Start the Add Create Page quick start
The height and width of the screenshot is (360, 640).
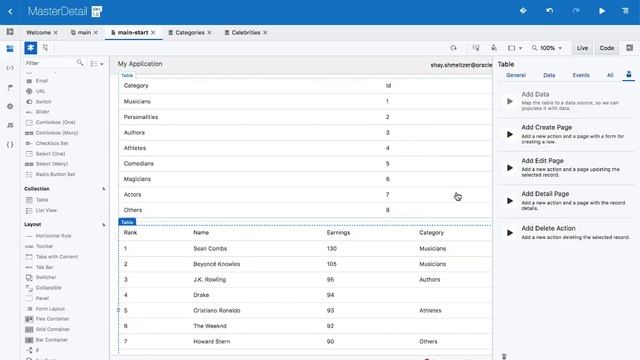pos(510,134)
